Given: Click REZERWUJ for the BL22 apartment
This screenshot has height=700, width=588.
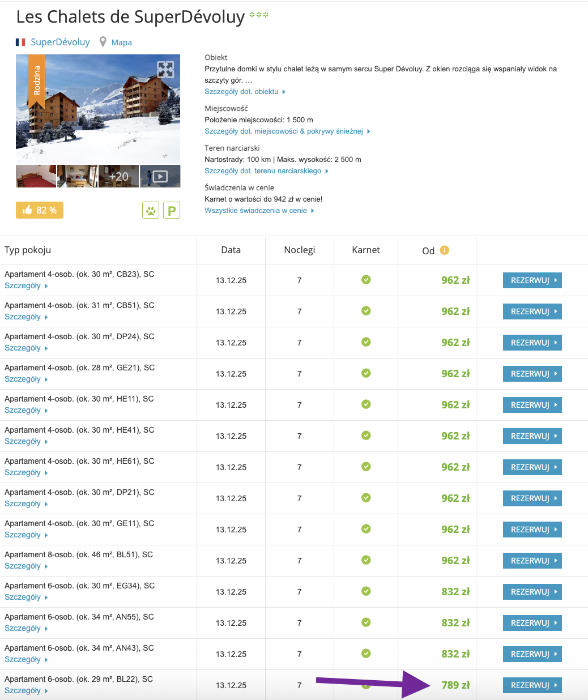Looking at the screenshot, I should coord(532,685).
